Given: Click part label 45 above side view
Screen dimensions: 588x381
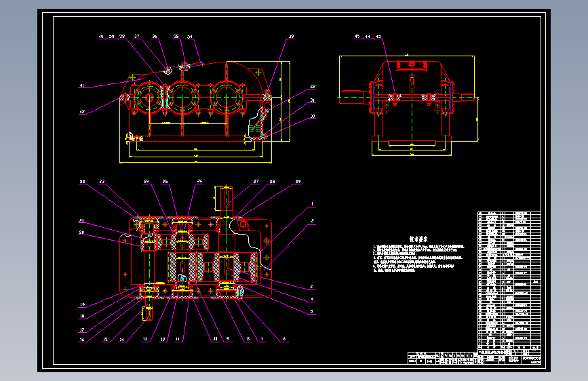Looking at the screenshot, I should 357,37.
